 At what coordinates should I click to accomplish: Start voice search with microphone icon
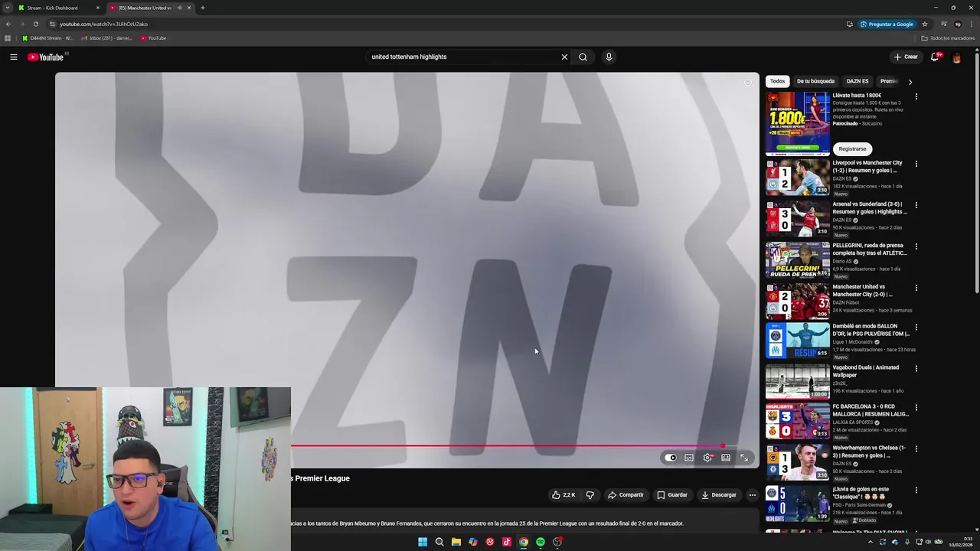point(609,57)
